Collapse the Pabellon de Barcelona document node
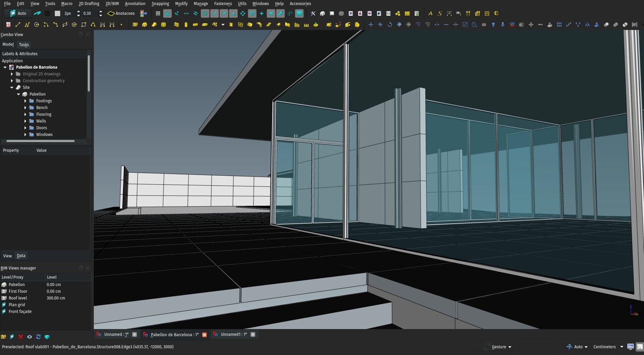The width and height of the screenshot is (644, 355). (5, 67)
